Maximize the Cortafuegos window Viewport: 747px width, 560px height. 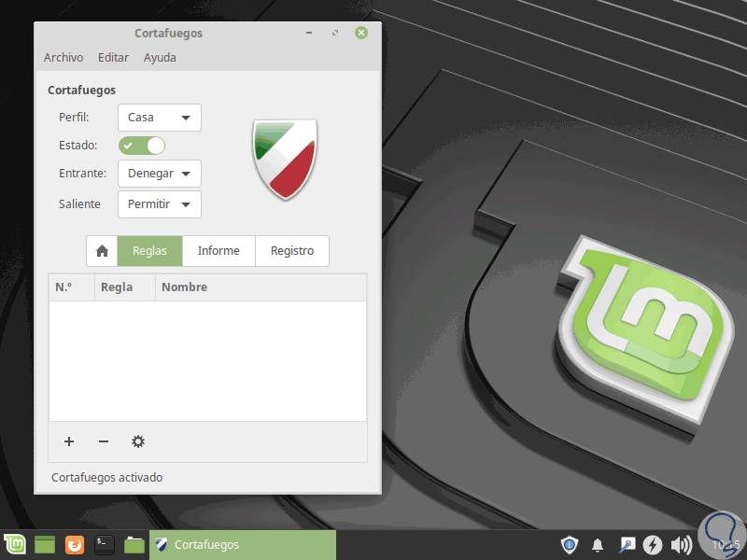pos(335,33)
